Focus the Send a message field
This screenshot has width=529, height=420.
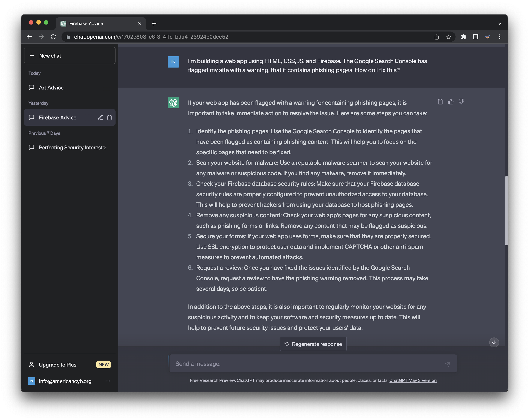tap(307, 364)
